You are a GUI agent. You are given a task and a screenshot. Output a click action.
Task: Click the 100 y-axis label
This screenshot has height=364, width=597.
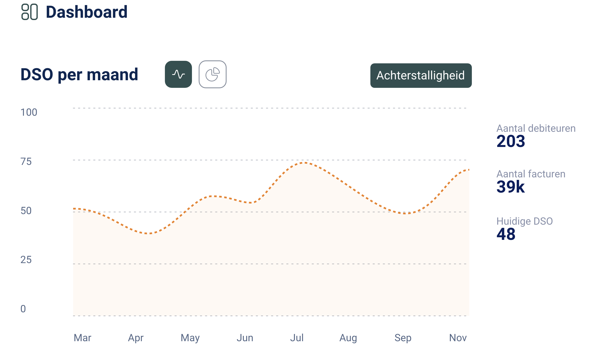click(29, 112)
